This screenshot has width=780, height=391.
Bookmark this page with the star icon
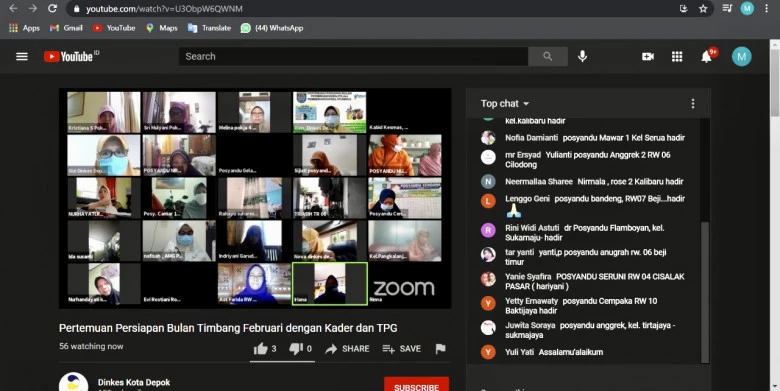coord(703,8)
